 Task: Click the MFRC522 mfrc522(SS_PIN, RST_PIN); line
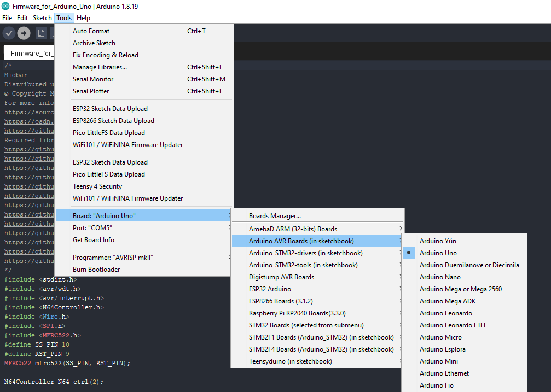(x=67, y=363)
